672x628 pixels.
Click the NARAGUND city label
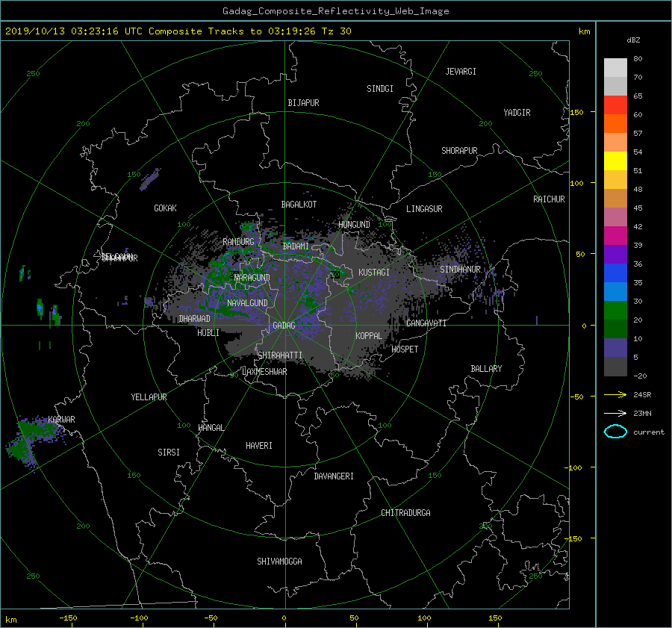tap(252, 278)
